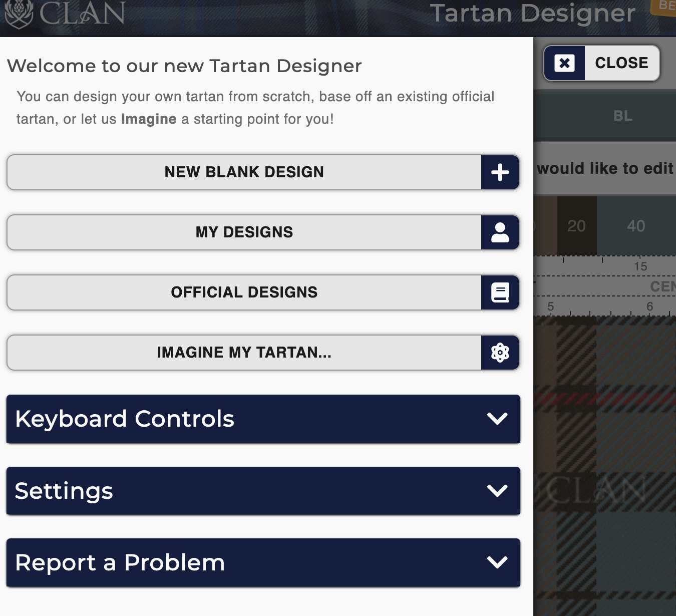The width and height of the screenshot is (676, 616).
Task: Click the atom icon on Imagine My Tartan
Action: click(499, 353)
